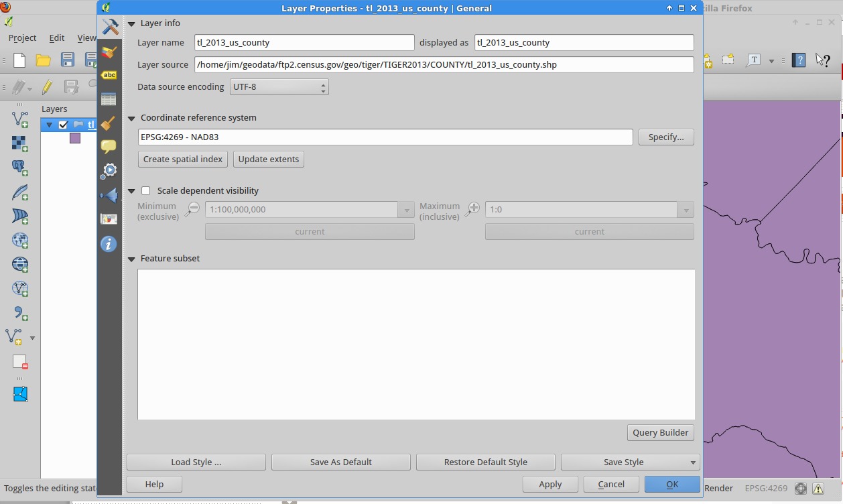The image size is (843, 504).
Task: Open the Labels tab 'abc' icon
Action: pos(109,76)
